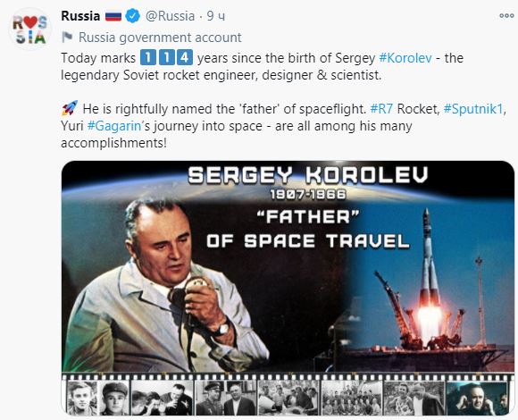Click the last filmstrip photo with telephone

pos(477,398)
